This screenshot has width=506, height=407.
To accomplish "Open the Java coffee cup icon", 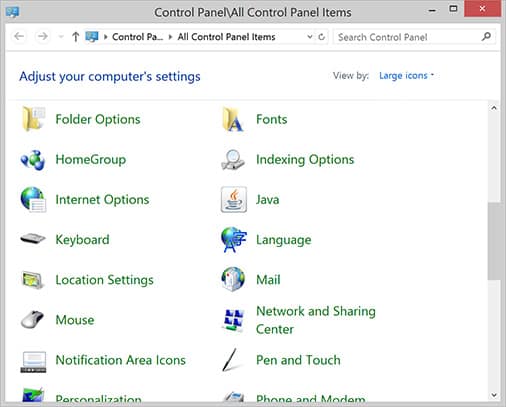I will pyautogui.click(x=234, y=199).
